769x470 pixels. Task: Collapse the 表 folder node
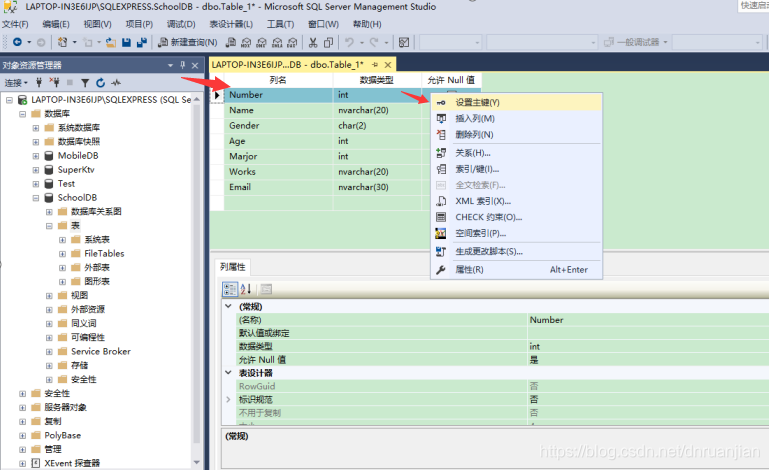coord(49,226)
